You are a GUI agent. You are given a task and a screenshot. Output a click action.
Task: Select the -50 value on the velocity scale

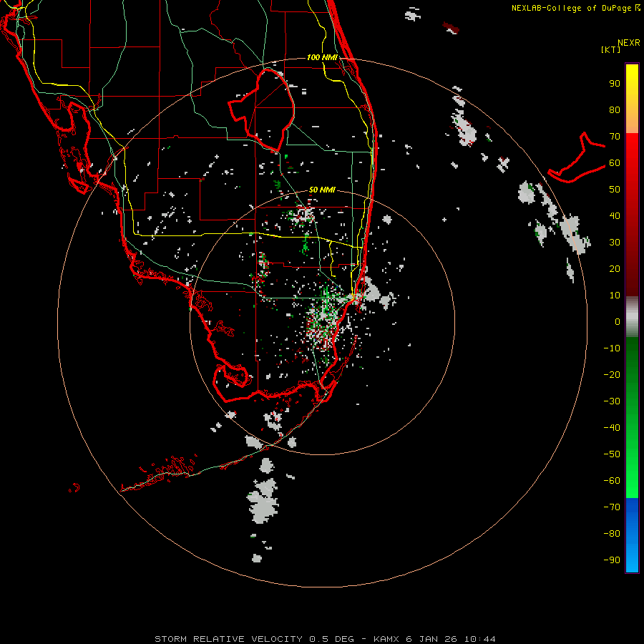click(x=612, y=454)
